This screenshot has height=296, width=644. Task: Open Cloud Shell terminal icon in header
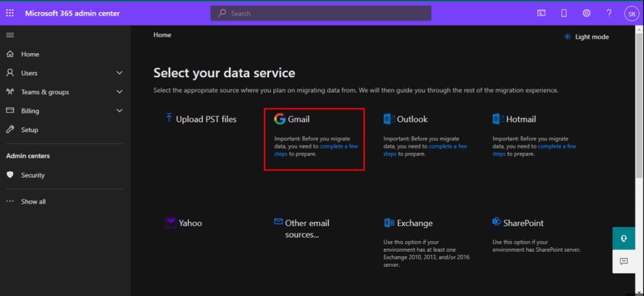(541, 14)
